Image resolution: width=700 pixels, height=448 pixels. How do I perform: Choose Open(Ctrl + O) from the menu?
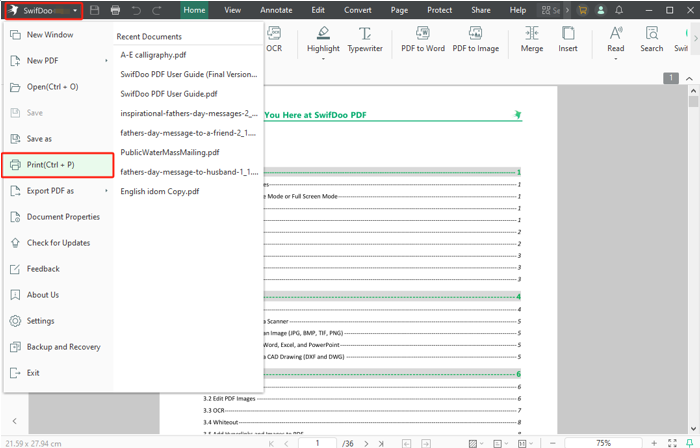[58, 87]
